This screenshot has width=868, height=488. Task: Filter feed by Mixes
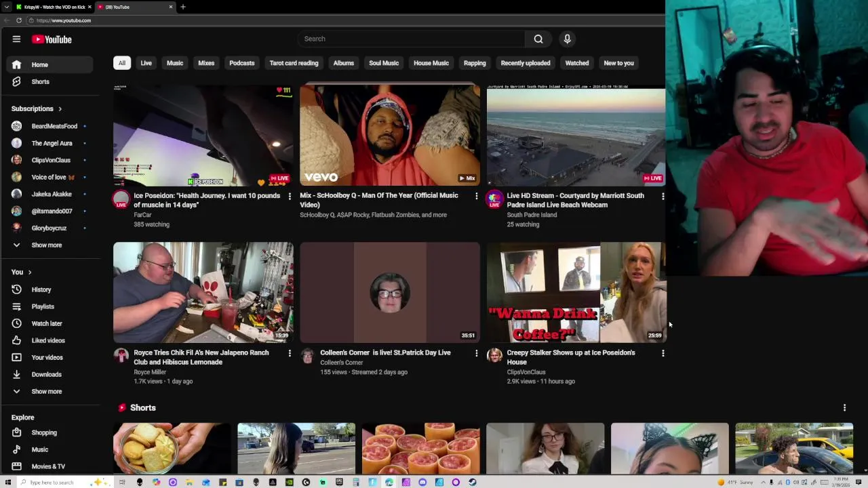coord(206,63)
